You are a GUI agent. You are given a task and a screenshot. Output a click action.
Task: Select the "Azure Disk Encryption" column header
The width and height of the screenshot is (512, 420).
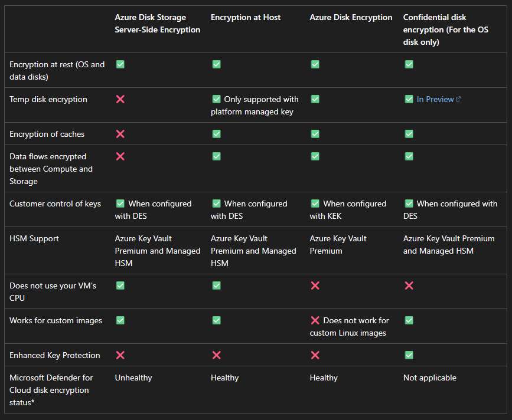(351, 18)
